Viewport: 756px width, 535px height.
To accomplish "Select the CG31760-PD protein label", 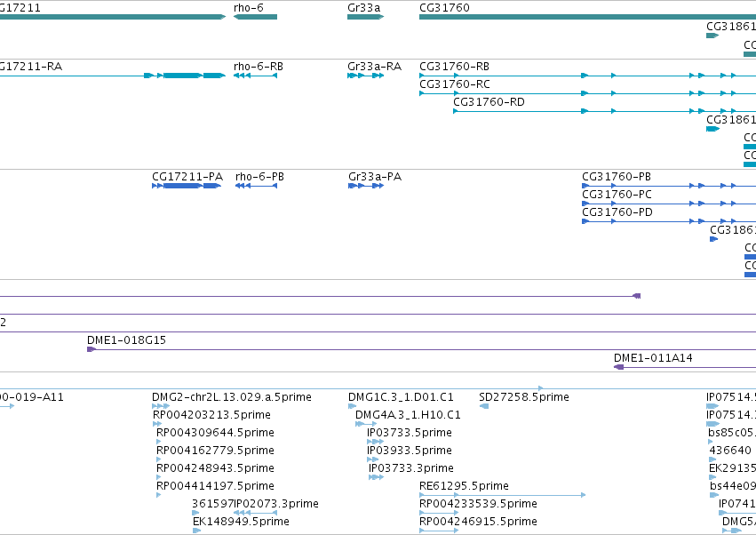I will pos(617,212).
